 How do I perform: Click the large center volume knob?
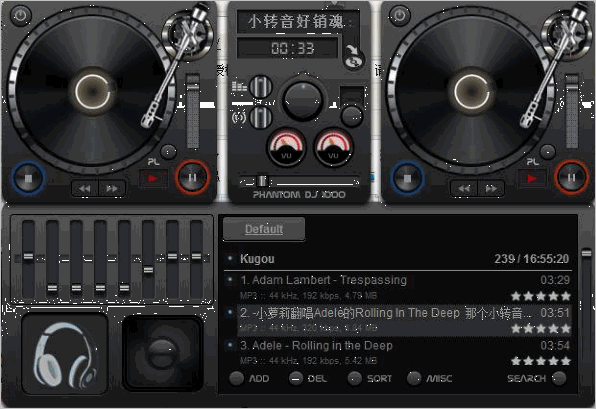pos(303,100)
